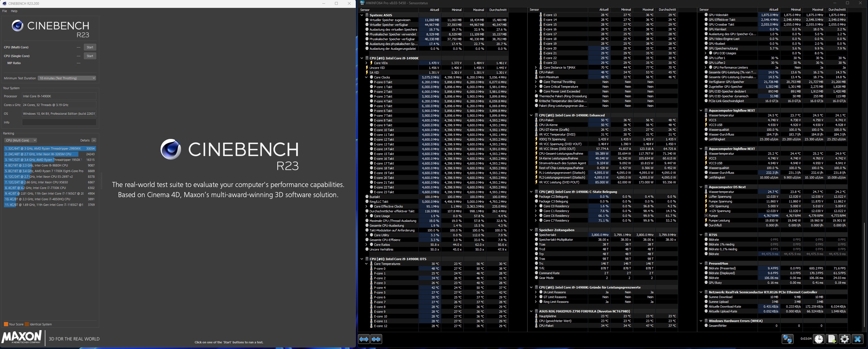Click the clock icon to reset the timer
Screen dimensions: 868x349
pos(819,339)
